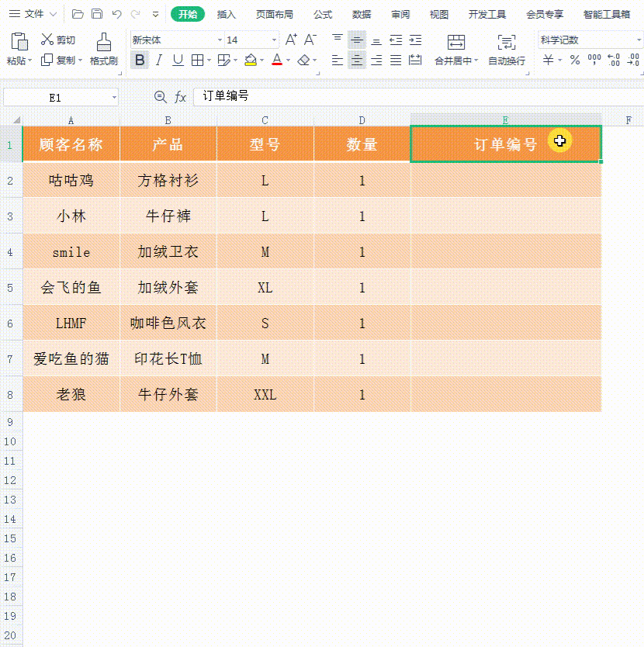This screenshot has width=644, height=647.
Task: Expand the font size 14 dropdown
Action: click(275, 40)
